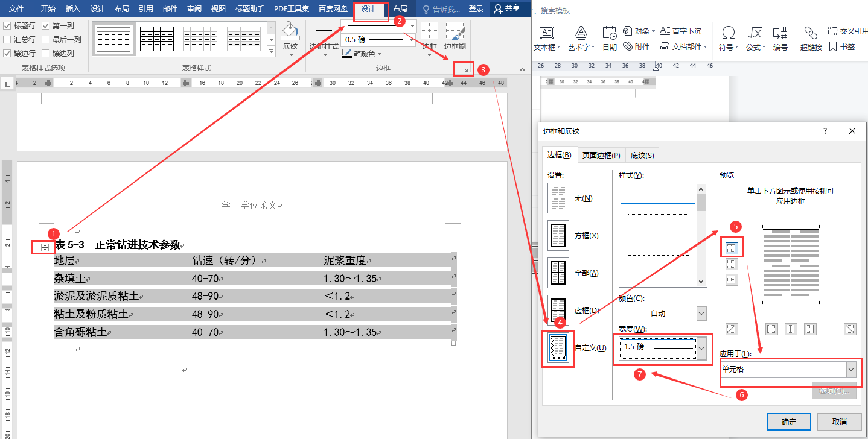Enable the 汇总行 total row checkbox
Image resolution: width=868 pixels, height=439 pixels.
pyautogui.click(x=7, y=40)
